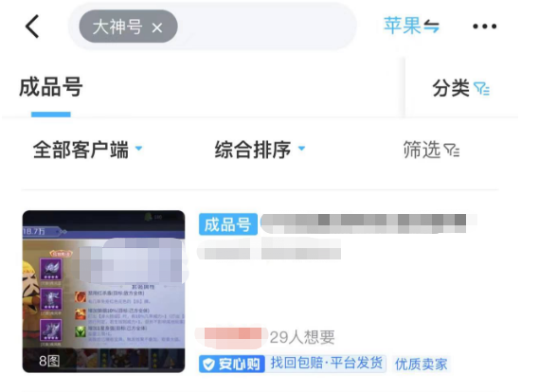Expand the 综合排序 dropdown arrow
Image resolution: width=539 pixels, height=392 pixels.
click(301, 149)
